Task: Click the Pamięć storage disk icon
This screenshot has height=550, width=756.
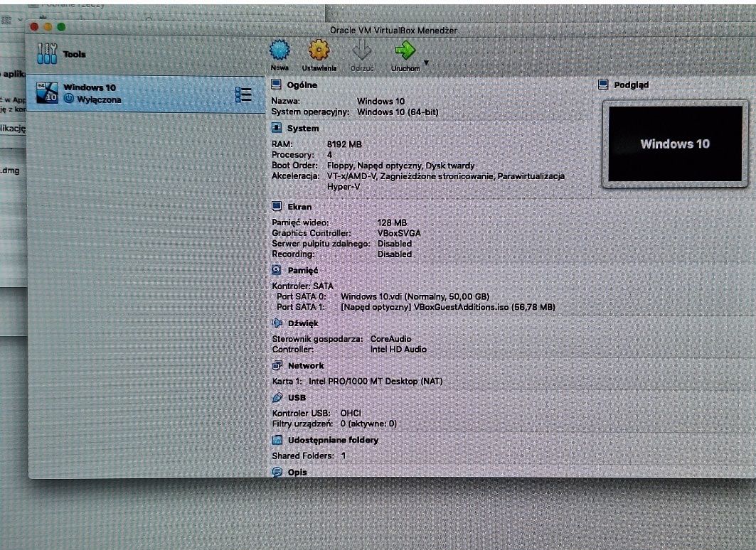Action: click(x=276, y=270)
